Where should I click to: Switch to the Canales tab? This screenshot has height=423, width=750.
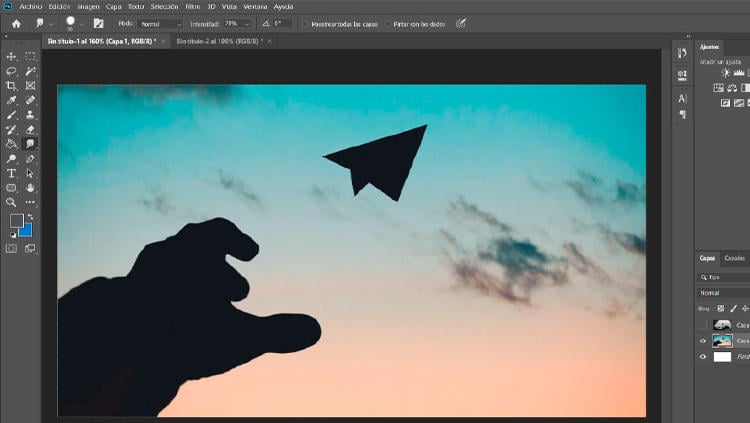point(735,258)
